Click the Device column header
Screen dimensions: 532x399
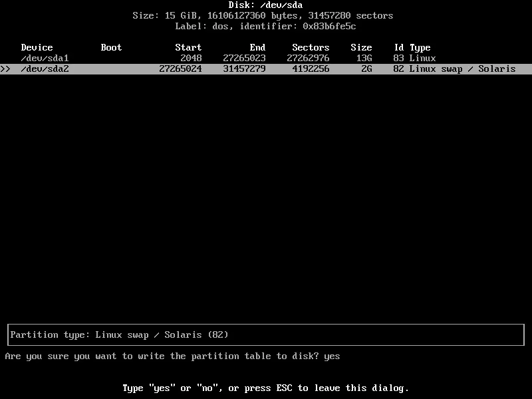point(37,47)
